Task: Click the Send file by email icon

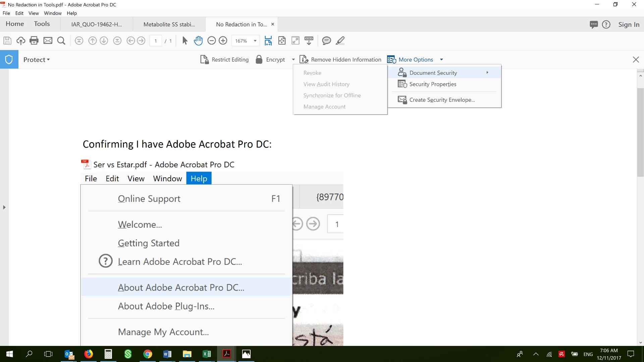Action: tap(48, 41)
